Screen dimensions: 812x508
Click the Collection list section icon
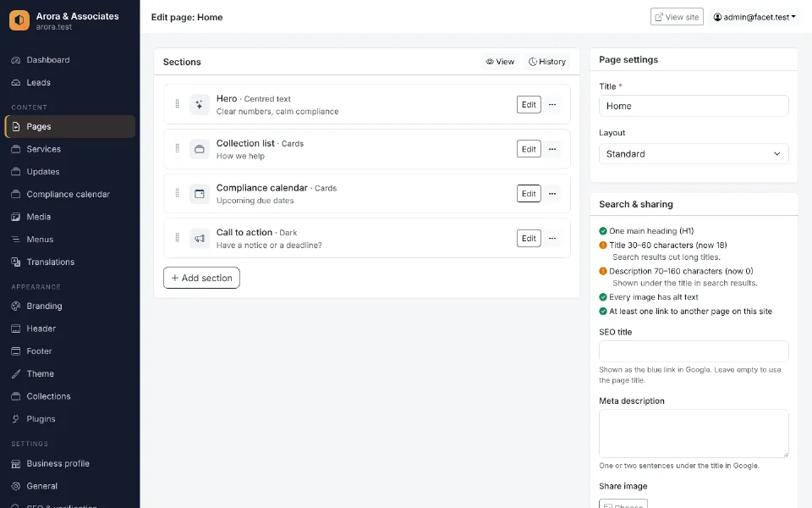(x=200, y=149)
